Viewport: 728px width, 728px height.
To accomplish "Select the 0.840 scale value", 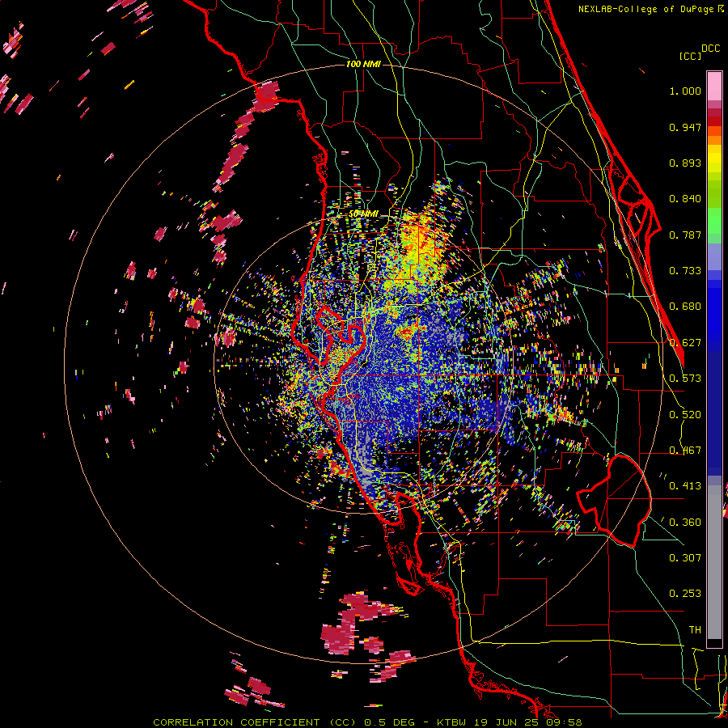I will (x=685, y=199).
